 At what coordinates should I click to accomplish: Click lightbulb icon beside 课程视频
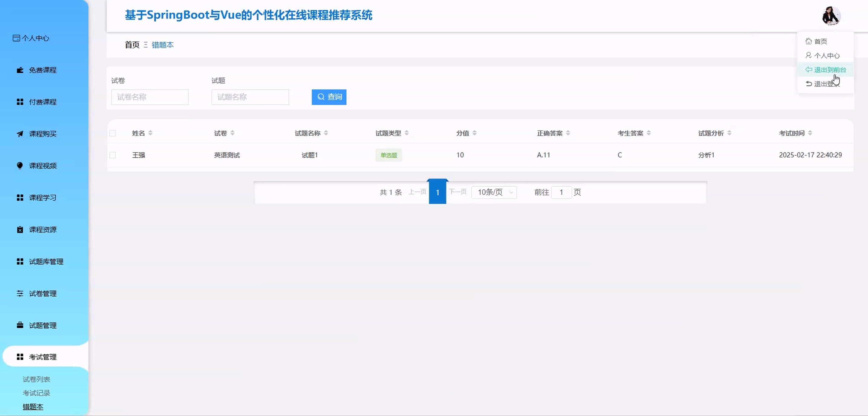click(x=20, y=166)
